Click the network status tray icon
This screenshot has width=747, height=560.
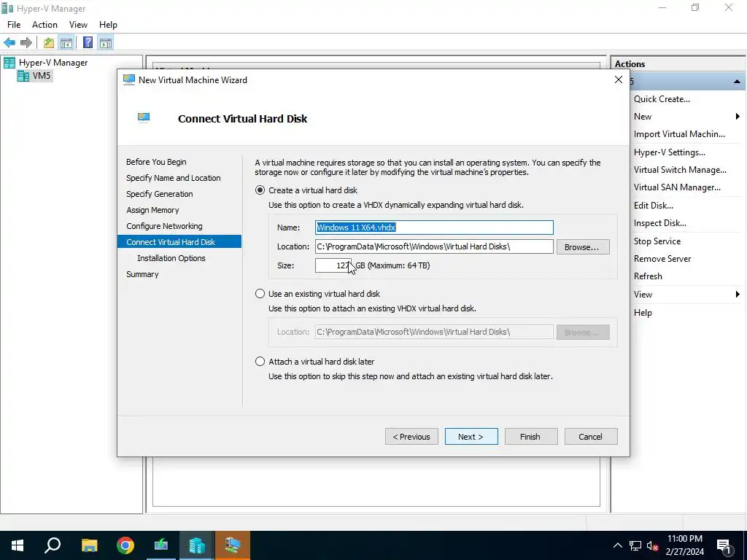[635, 545]
